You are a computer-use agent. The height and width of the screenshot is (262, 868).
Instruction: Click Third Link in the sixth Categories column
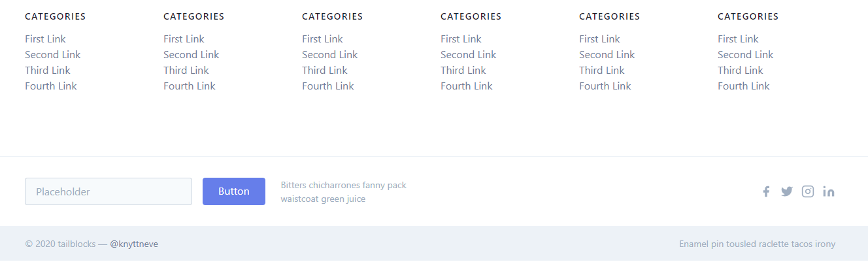click(x=741, y=71)
